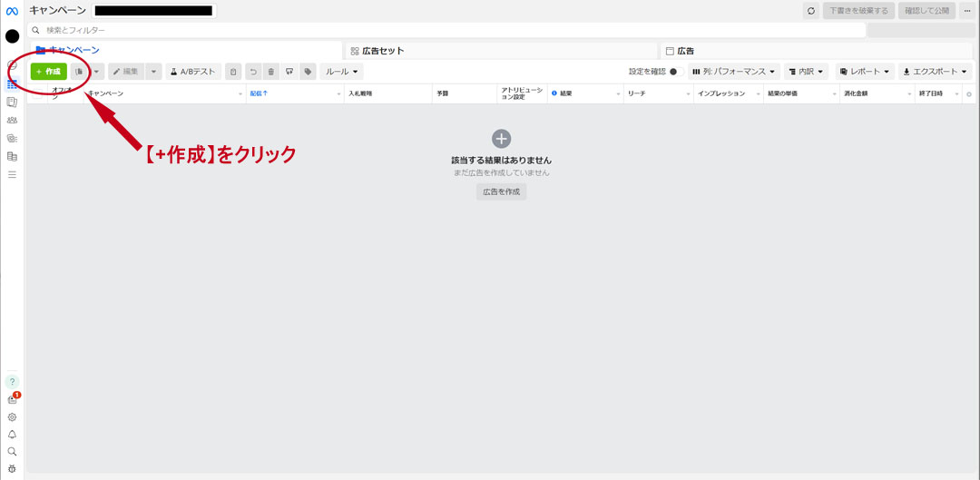This screenshot has width=980, height=480.
Task: Open the Audiences people icon in sidebar
Action: (x=12, y=120)
